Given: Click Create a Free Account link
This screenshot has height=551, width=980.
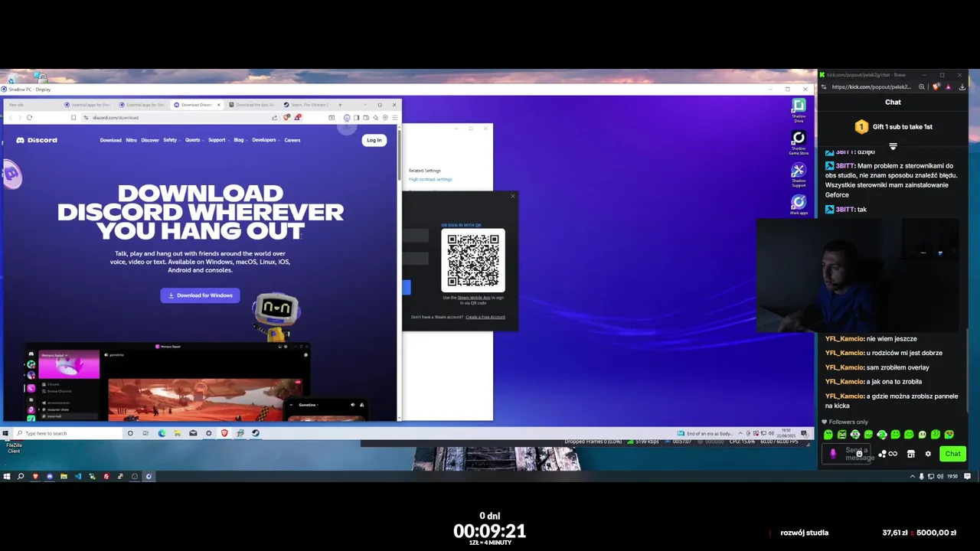Looking at the screenshot, I should point(485,317).
